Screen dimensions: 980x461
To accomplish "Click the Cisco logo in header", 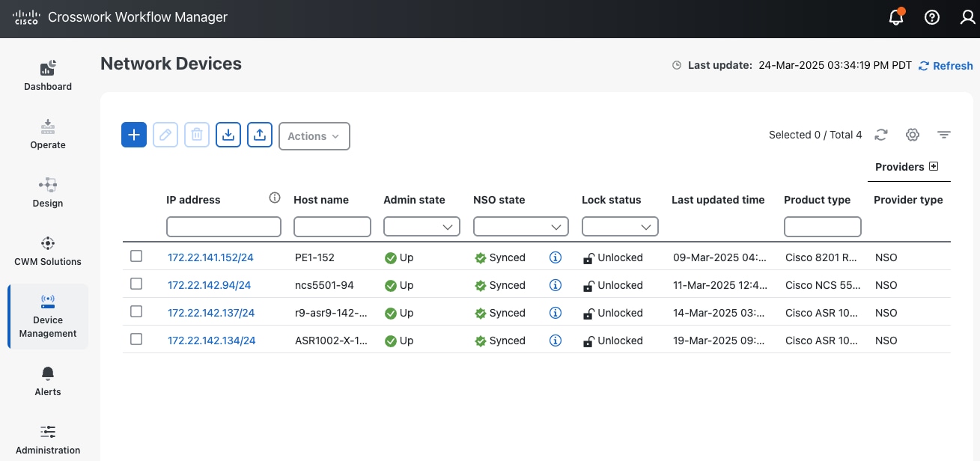I will [x=26, y=17].
